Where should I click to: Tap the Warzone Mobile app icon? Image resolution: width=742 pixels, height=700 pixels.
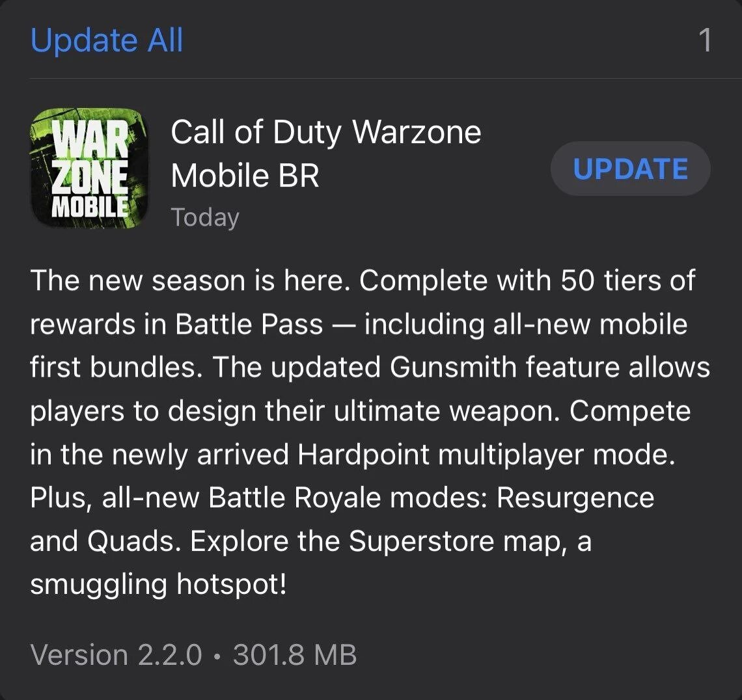tap(89, 168)
